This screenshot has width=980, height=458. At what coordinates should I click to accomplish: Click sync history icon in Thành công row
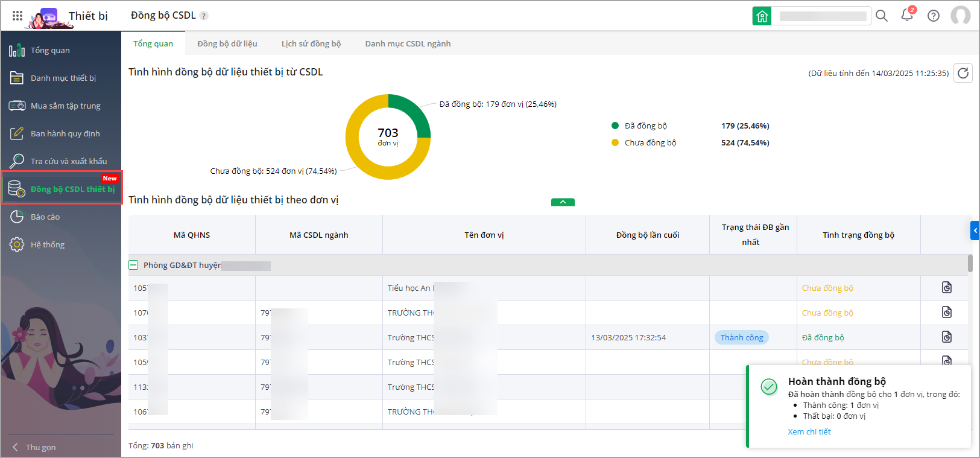pyautogui.click(x=946, y=337)
